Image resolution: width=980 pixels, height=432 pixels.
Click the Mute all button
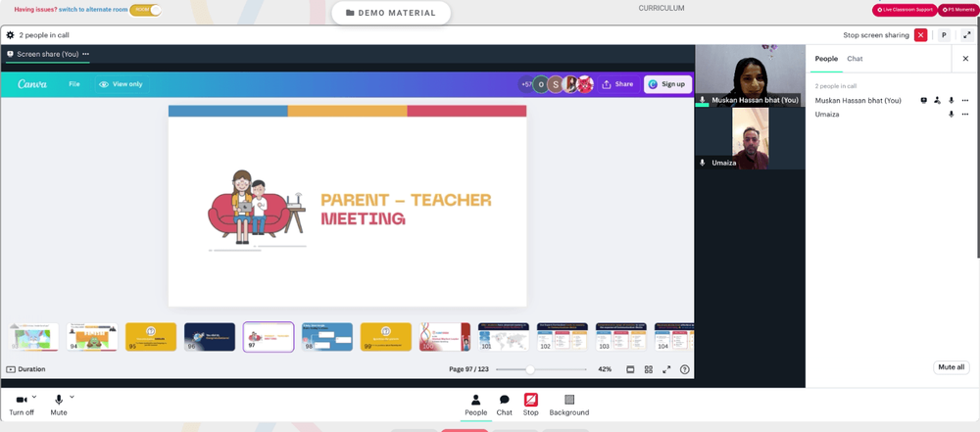point(952,367)
